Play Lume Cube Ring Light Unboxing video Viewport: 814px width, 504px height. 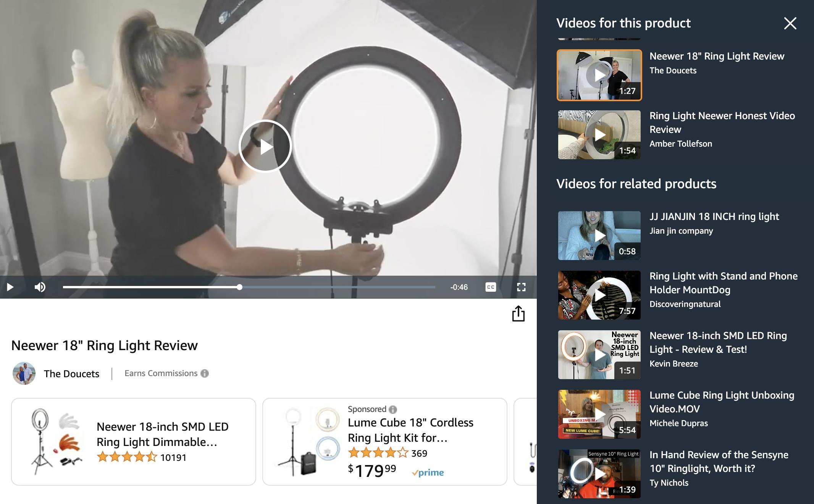599,414
